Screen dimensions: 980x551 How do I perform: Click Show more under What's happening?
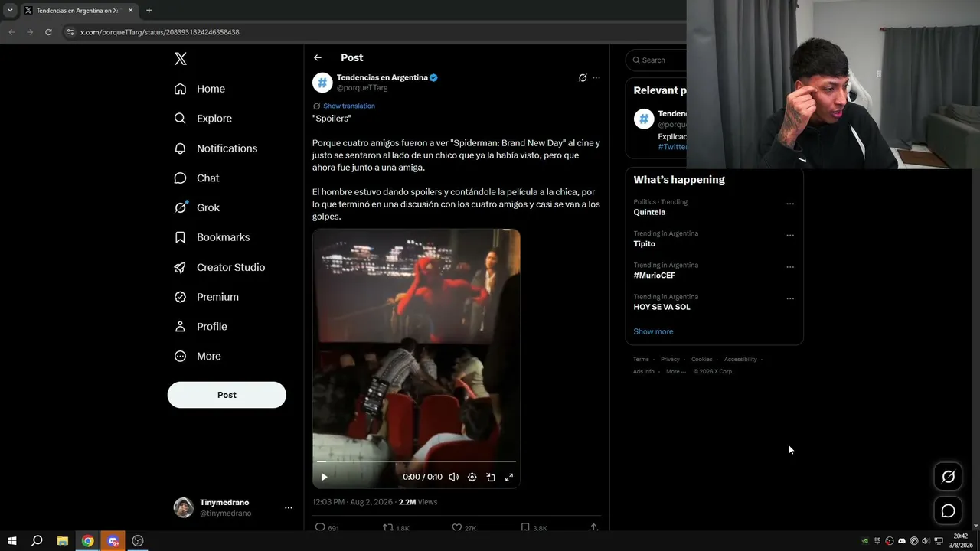click(653, 331)
